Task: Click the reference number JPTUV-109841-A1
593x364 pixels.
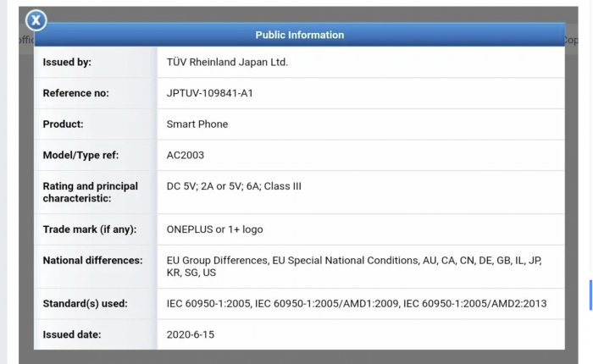Action: pyautogui.click(x=209, y=93)
